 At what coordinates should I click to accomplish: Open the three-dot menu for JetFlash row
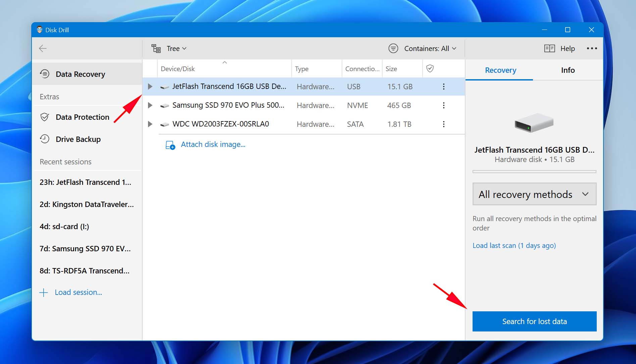pyautogui.click(x=444, y=87)
